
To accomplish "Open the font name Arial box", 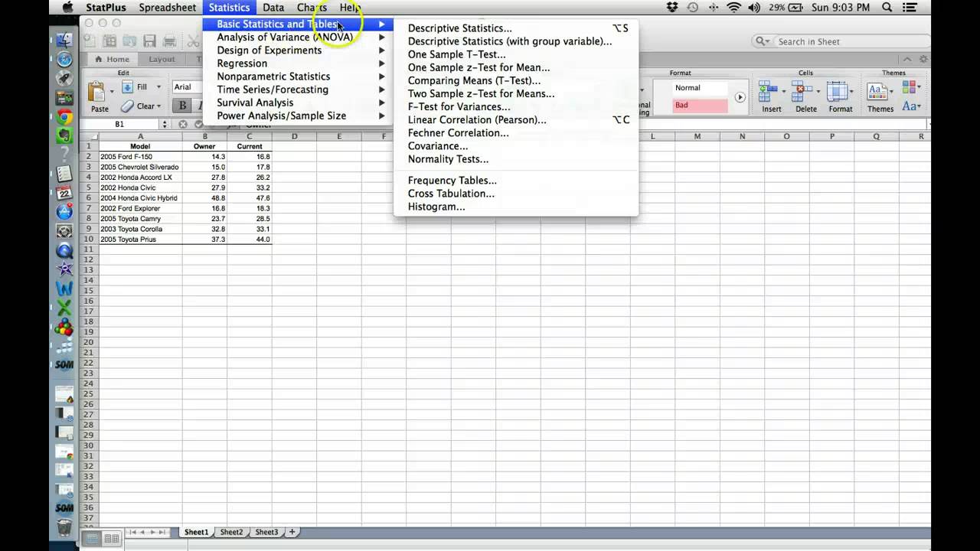I will point(187,87).
